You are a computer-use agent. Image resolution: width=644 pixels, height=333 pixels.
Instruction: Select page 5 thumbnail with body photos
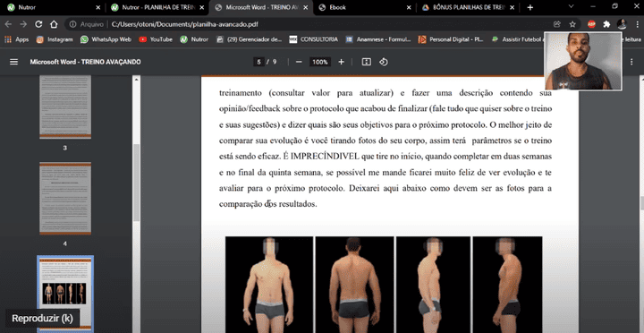click(65, 294)
